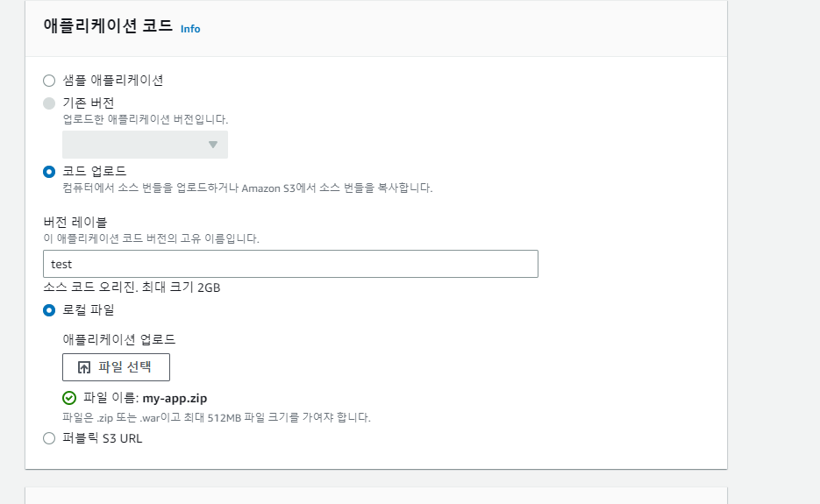820x504 pixels.
Task: Click the 소스 코드 오리진 label
Action: pyautogui.click(x=132, y=287)
